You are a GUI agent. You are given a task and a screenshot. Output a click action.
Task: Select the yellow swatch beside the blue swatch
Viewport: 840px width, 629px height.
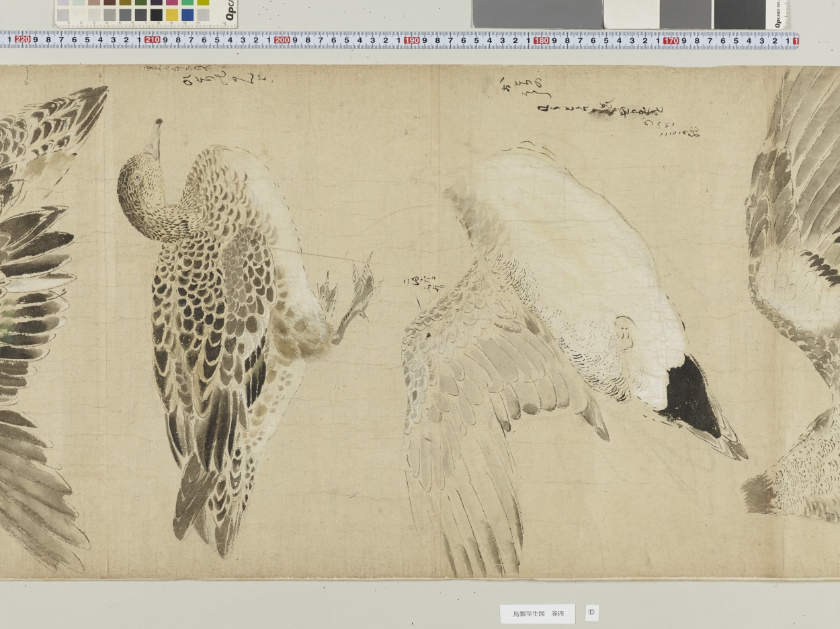(x=172, y=15)
